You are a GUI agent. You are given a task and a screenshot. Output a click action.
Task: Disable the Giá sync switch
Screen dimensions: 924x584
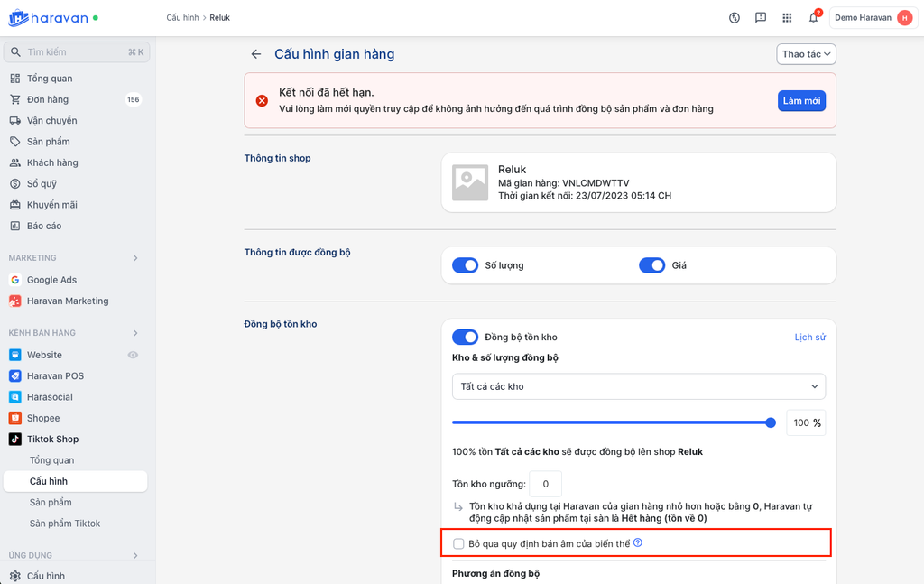click(651, 265)
